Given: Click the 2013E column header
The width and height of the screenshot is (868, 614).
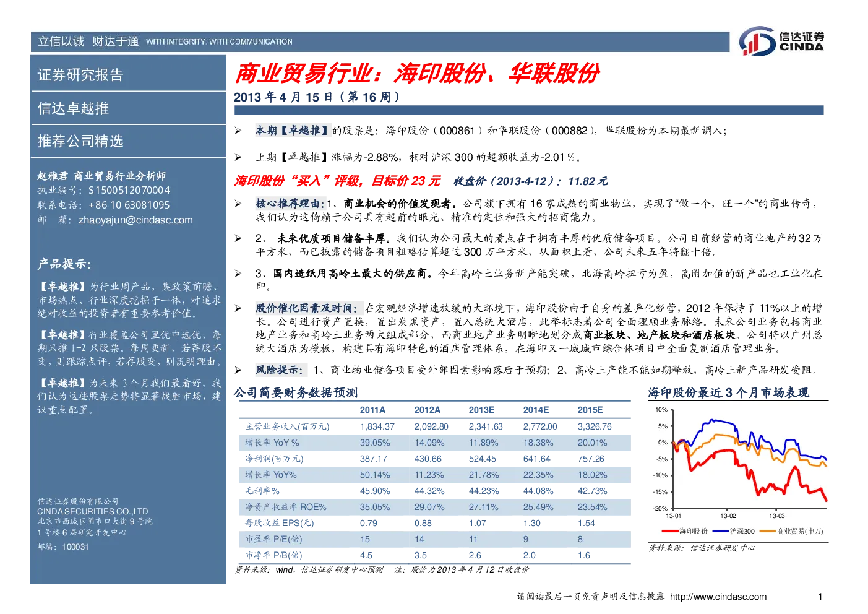Looking at the screenshot, I should (x=481, y=410).
